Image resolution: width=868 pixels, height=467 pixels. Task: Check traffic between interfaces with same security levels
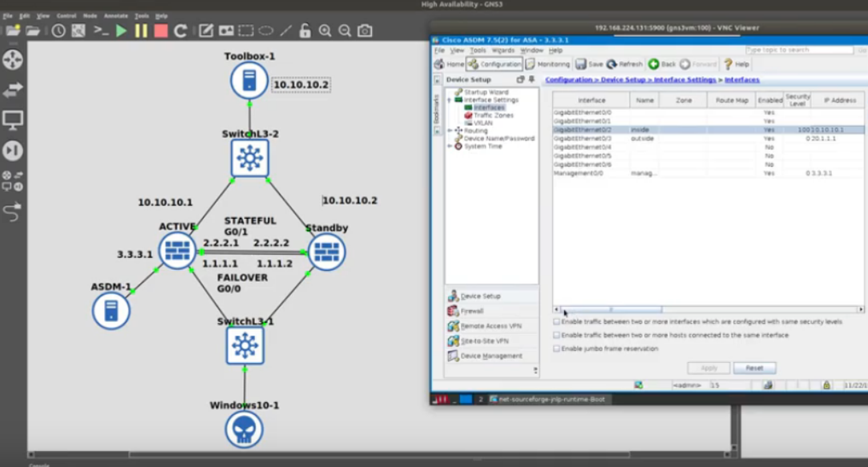tap(556, 321)
